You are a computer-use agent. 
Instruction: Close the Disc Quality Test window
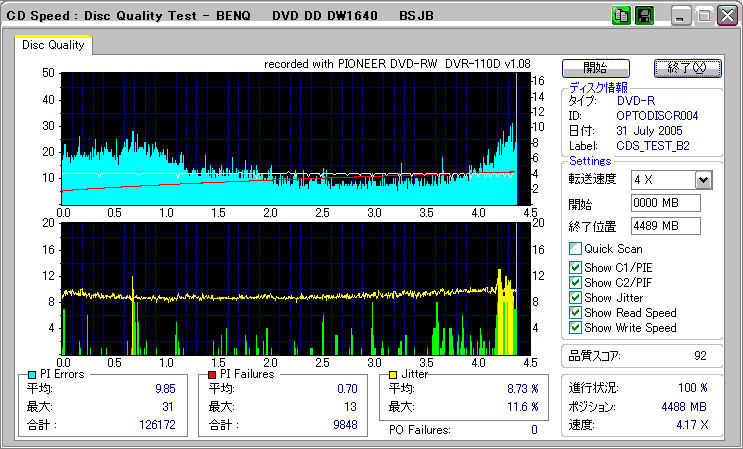727,16
